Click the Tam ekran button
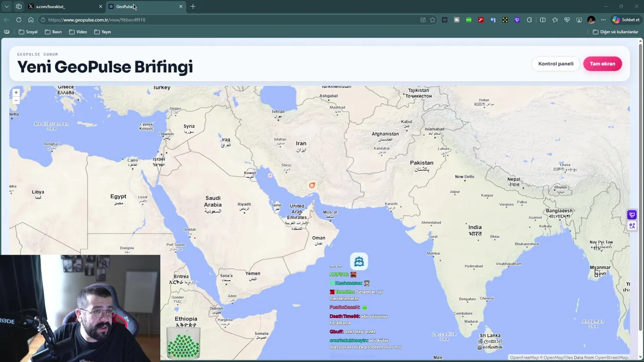 [x=602, y=64]
